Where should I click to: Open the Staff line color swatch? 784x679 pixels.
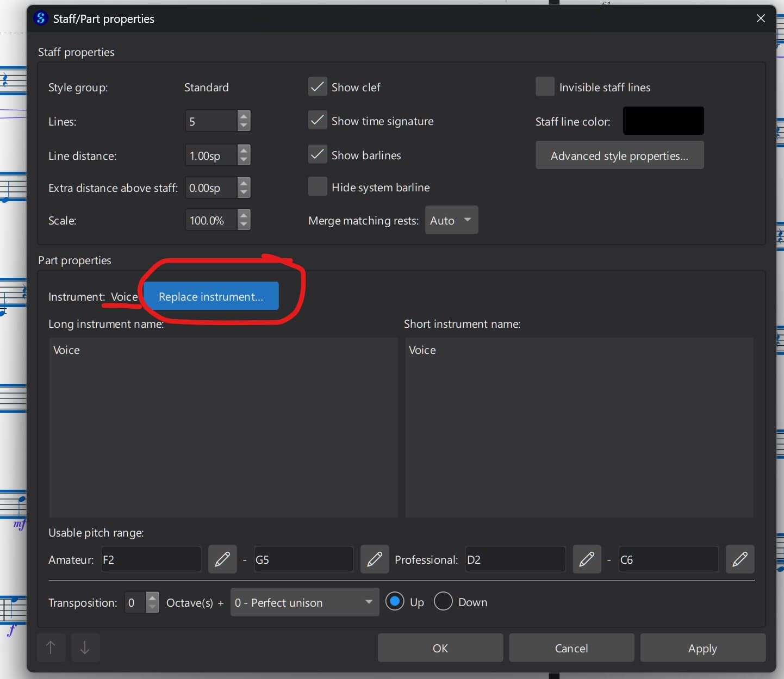pos(663,121)
